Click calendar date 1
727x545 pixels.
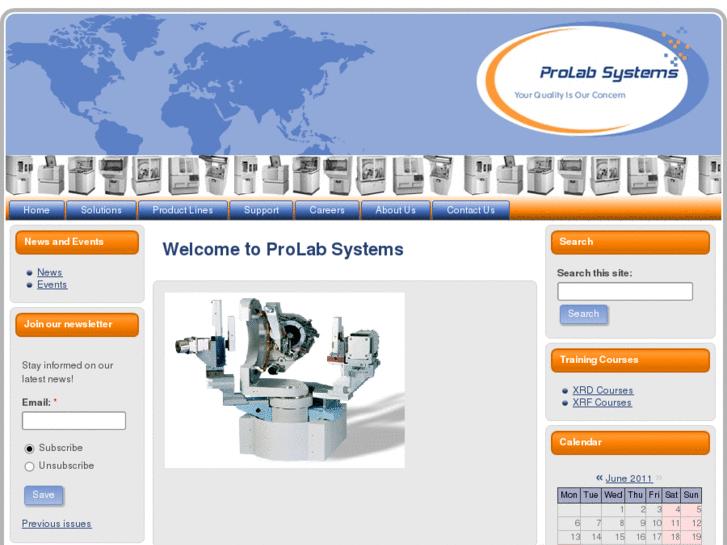point(613,510)
